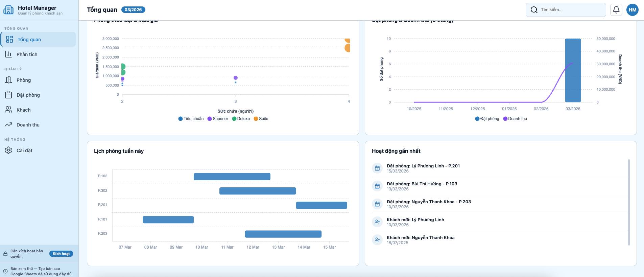Viewport: 644px width, 277px height.
Task: Hide Doanh thu line via legend
Action: [x=515, y=119]
